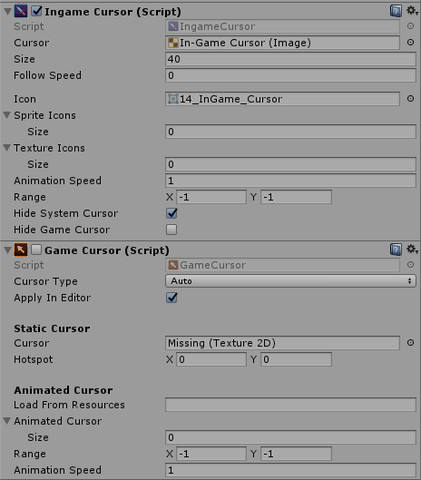Viewport: 421px width, 480px height.
Task: Click the Load From Resources field
Action: tap(290, 405)
